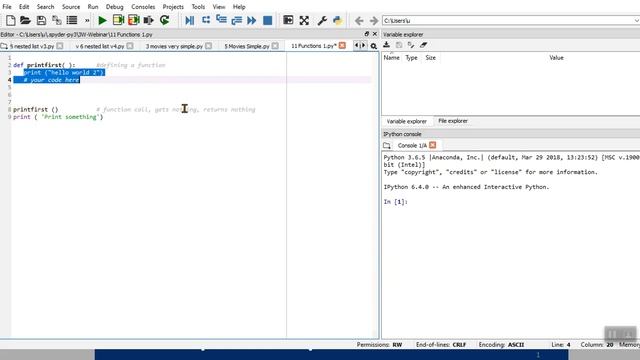Image resolution: width=640 pixels, height=360 pixels.
Task: Browse console tabs folder icon
Action: pyautogui.click(x=387, y=146)
